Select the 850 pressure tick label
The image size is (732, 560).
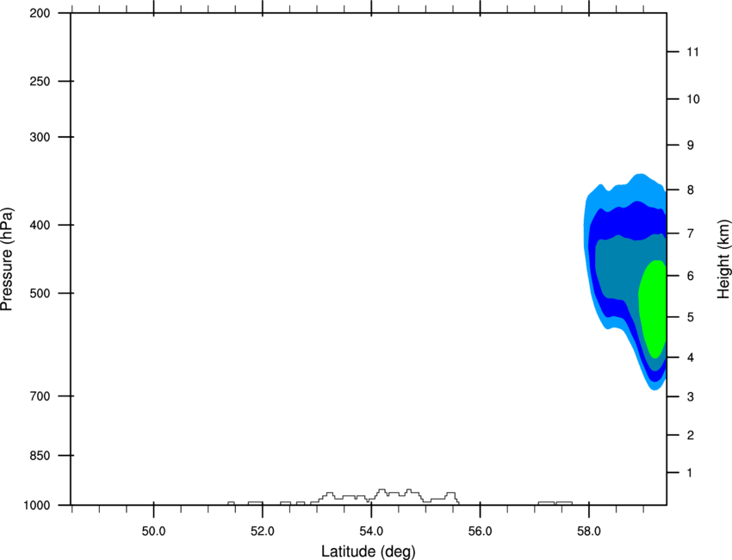pyautogui.click(x=40, y=456)
